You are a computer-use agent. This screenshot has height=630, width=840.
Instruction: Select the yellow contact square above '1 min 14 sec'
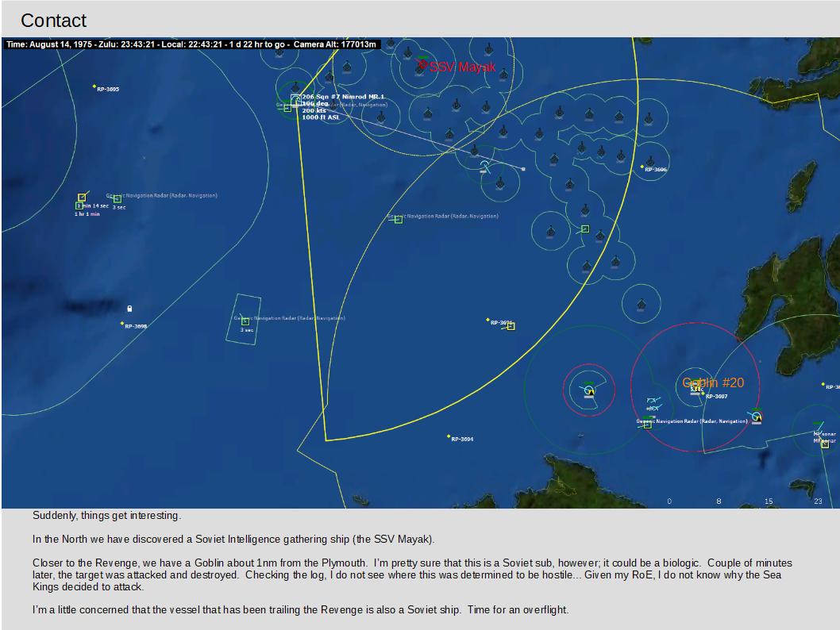82,197
